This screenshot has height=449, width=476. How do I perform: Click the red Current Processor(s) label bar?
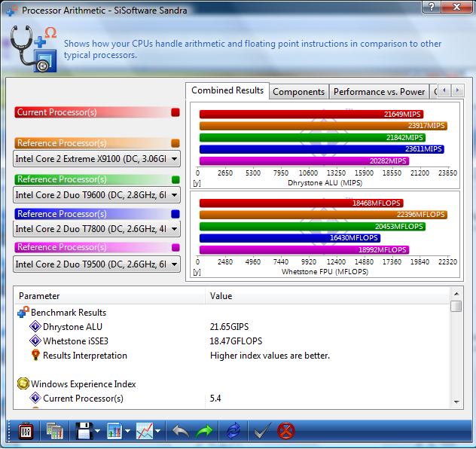pos(93,112)
